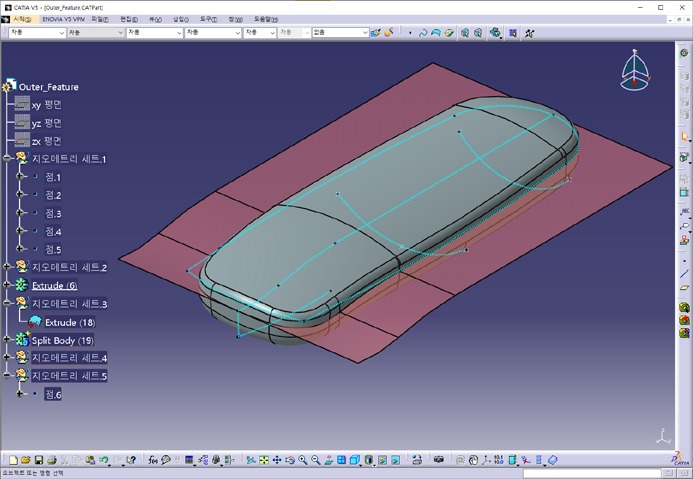This screenshot has width=693, height=479.
Task: Expand the 지오메트리 세트.2 tree node
Action: [x=8, y=267]
